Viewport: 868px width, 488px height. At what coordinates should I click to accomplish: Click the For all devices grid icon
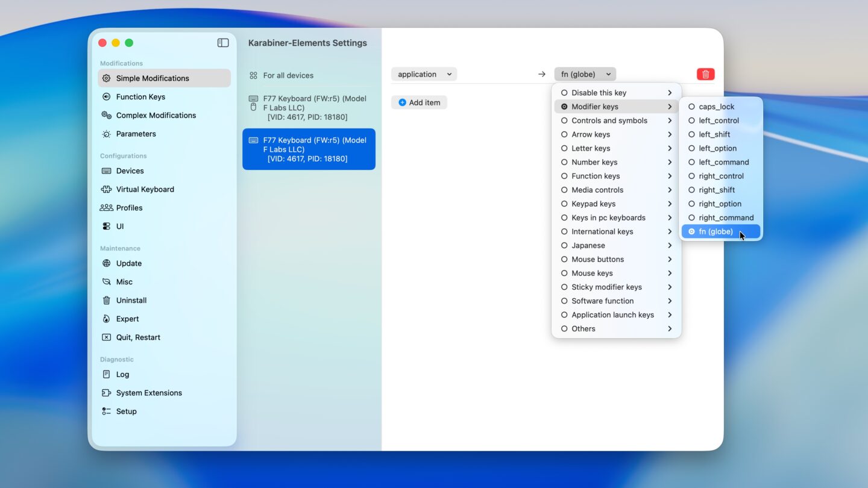[254, 75]
